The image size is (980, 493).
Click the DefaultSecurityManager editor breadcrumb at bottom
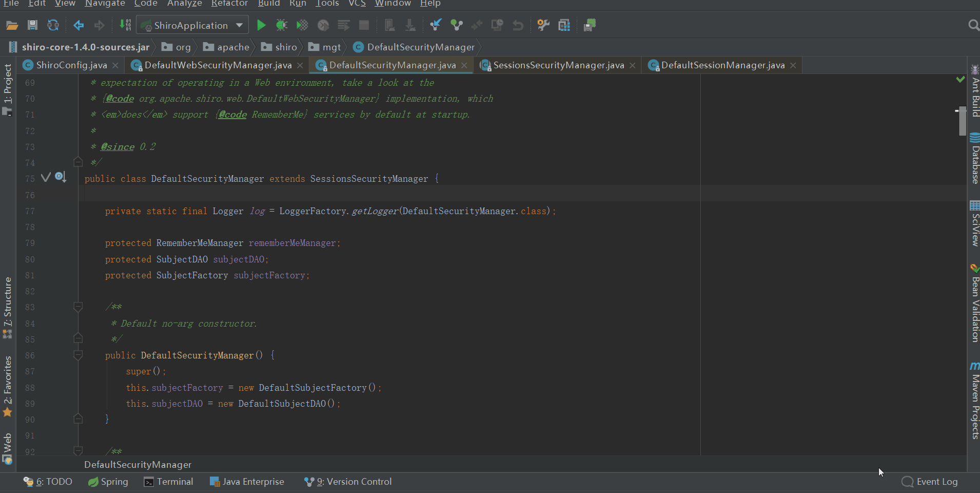point(138,465)
